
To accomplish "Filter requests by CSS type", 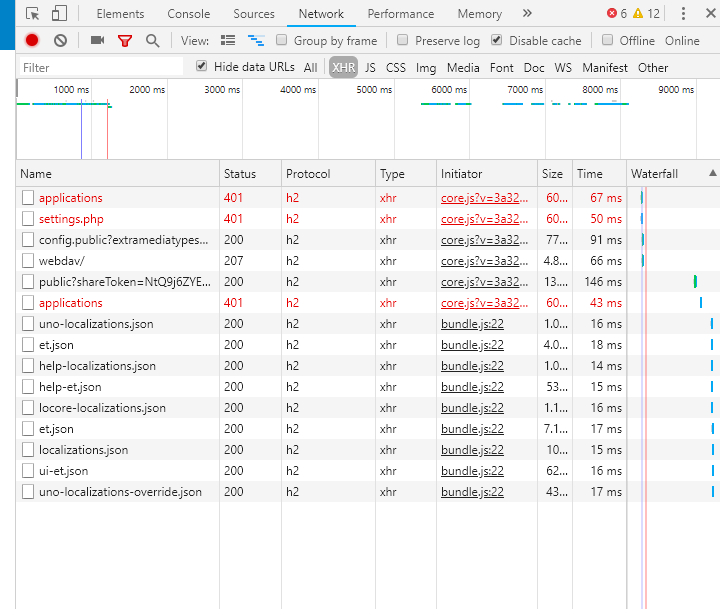I will point(396,68).
